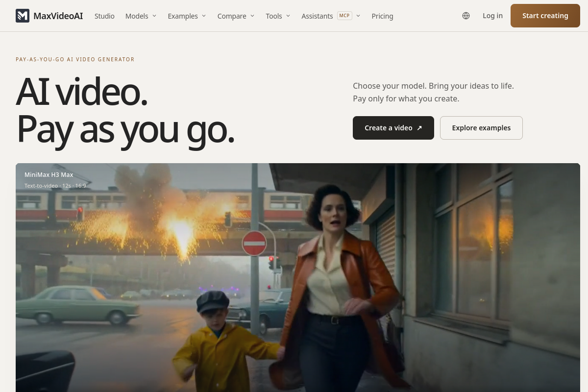Click the Explore examples button
The width and height of the screenshot is (588, 392).
tap(481, 128)
